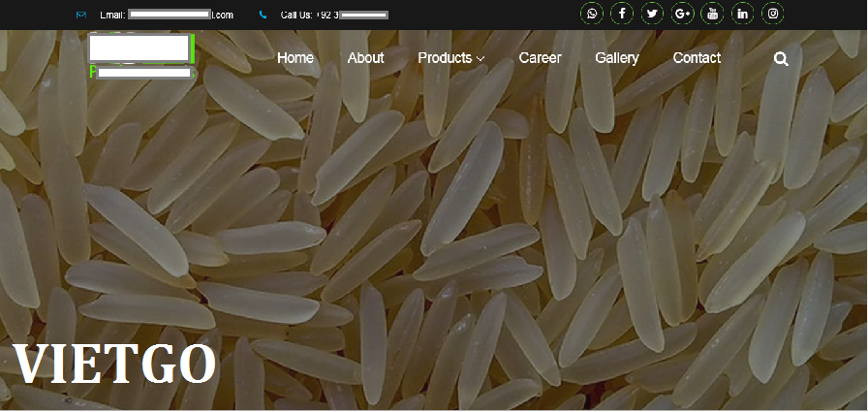Click the search magnifier icon
Screen dimensions: 868x412
781,59
